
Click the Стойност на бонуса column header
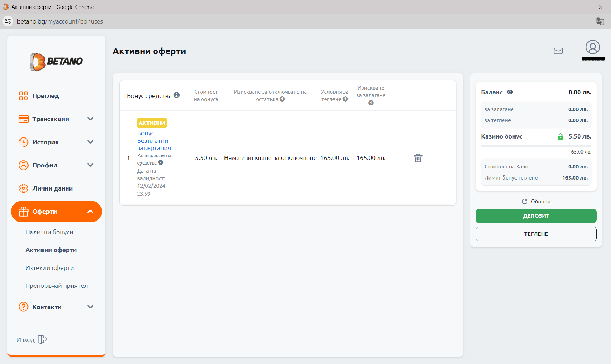[206, 95]
